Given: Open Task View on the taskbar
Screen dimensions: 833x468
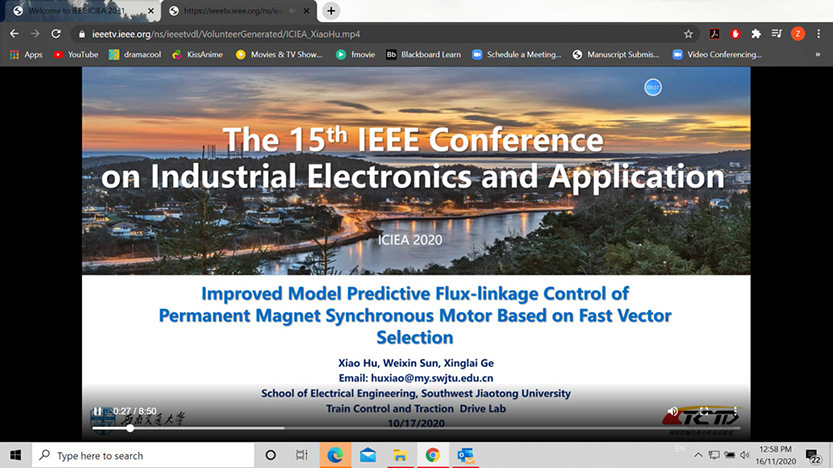Looking at the screenshot, I should click(x=302, y=455).
